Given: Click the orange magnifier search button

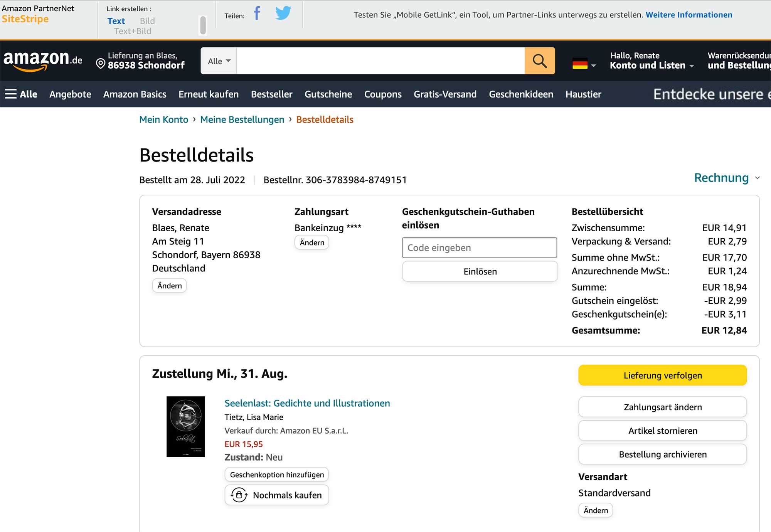Looking at the screenshot, I should [x=540, y=61].
